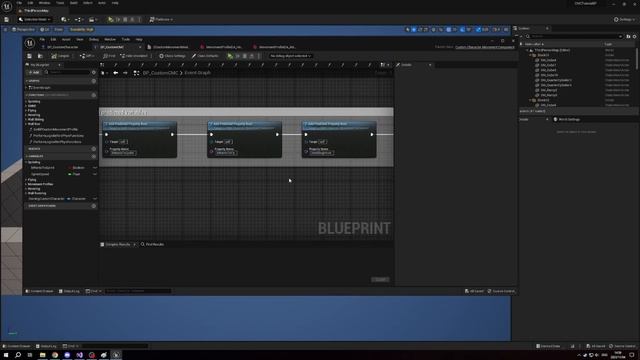Click Browse to asset icon in Blueprint toolbar

(x=40, y=56)
